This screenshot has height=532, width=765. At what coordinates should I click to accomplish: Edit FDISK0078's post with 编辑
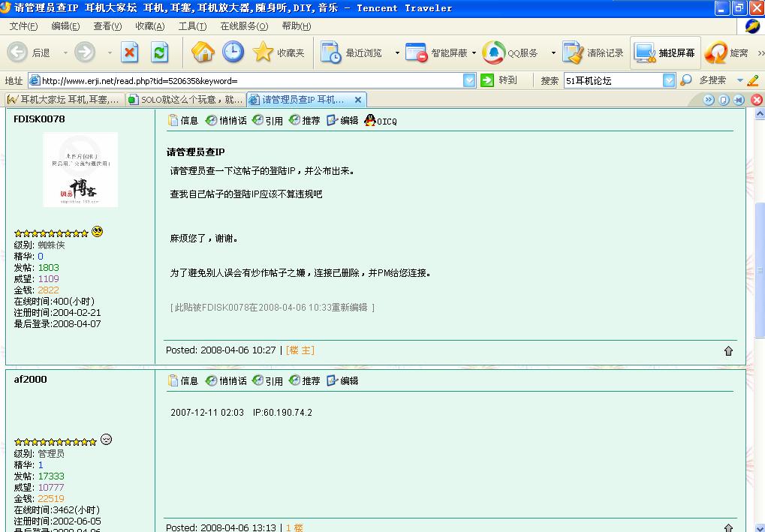(342, 121)
